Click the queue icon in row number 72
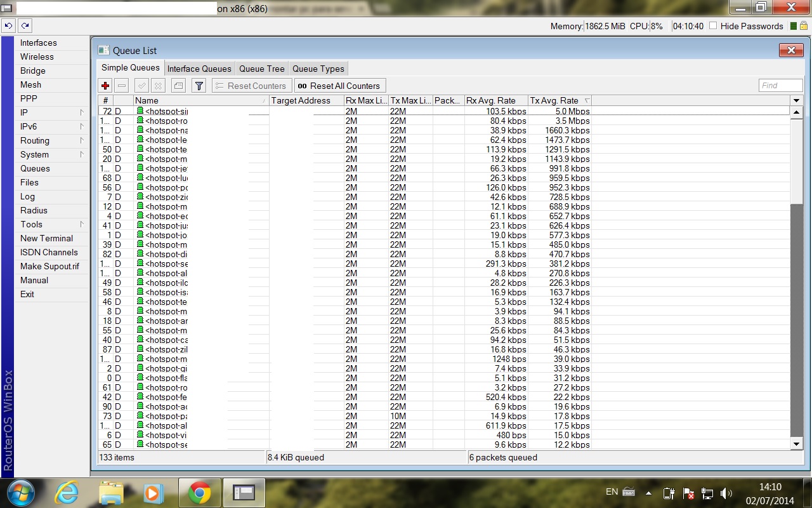This screenshot has height=508, width=812. (x=140, y=111)
